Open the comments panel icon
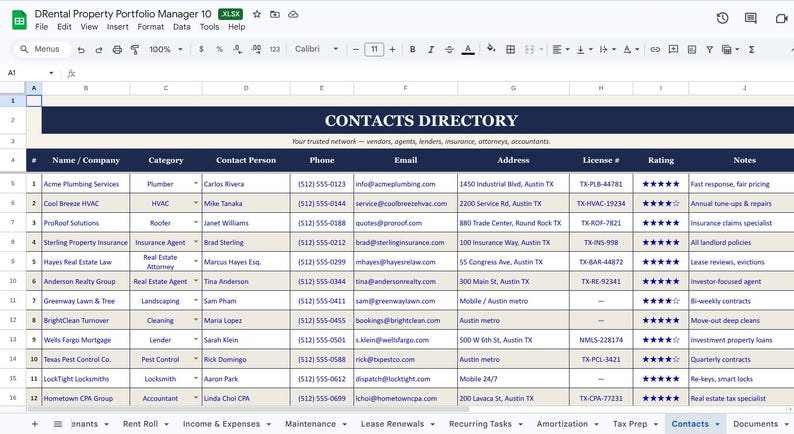 point(750,18)
